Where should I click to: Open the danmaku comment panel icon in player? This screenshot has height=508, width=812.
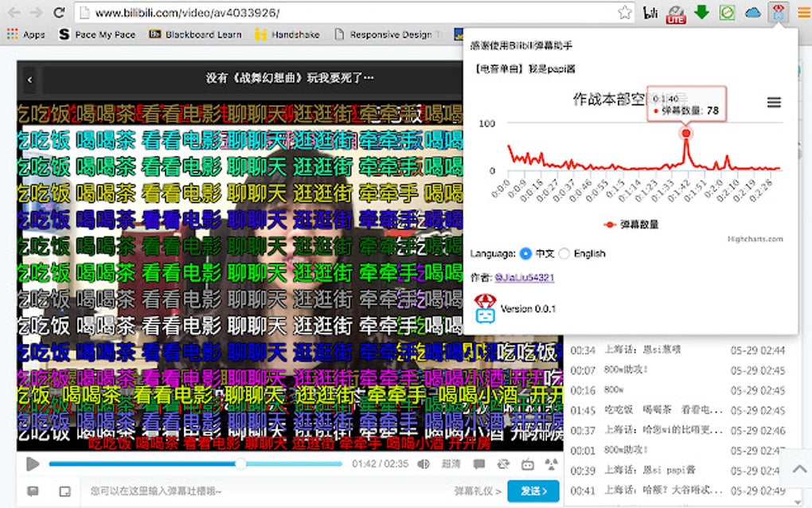click(479, 464)
